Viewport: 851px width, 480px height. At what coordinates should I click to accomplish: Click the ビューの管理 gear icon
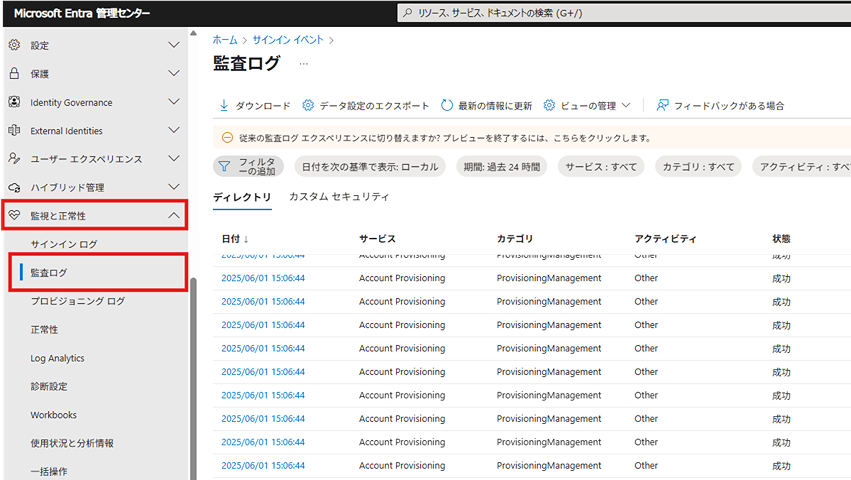coord(549,105)
